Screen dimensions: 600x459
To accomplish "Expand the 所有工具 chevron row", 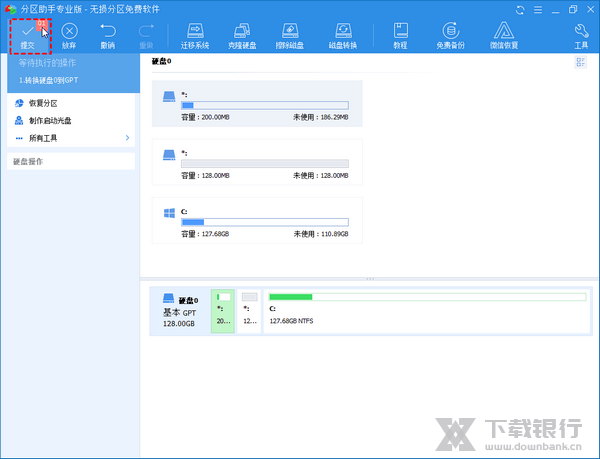I will coord(71,138).
